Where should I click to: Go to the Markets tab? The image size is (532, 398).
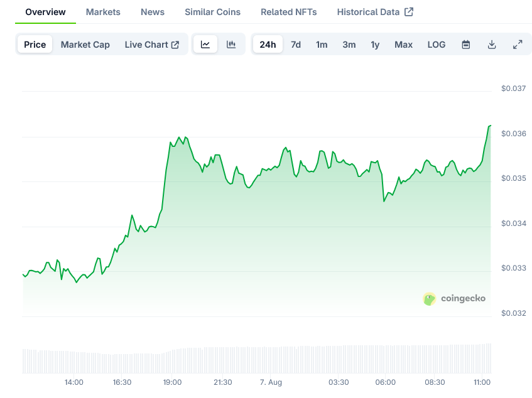[x=103, y=12]
